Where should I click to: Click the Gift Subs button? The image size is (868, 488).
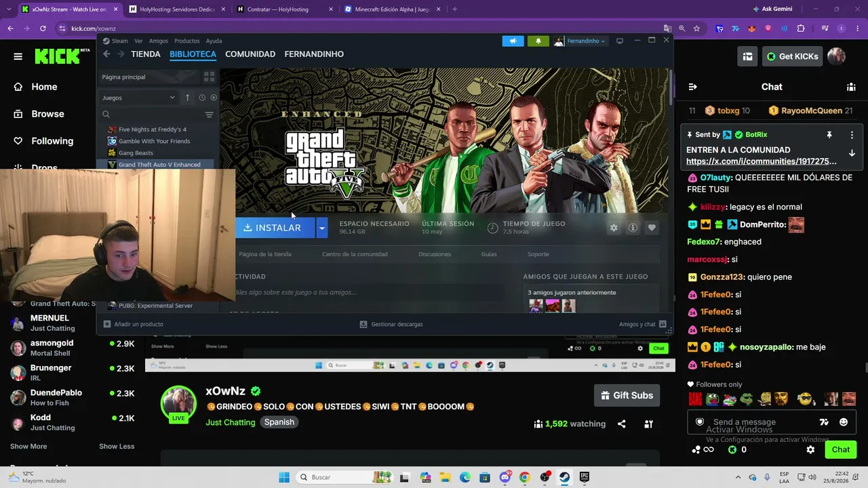pos(627,395)
